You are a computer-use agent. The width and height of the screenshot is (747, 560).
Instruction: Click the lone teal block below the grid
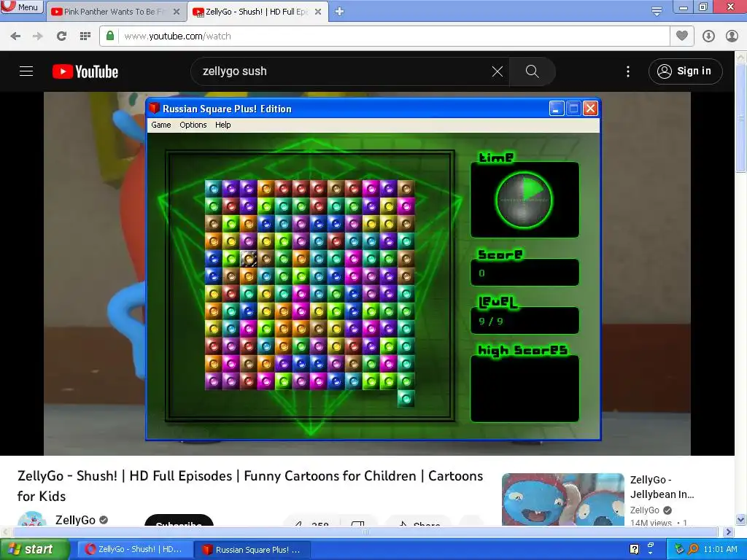[406, 398]
